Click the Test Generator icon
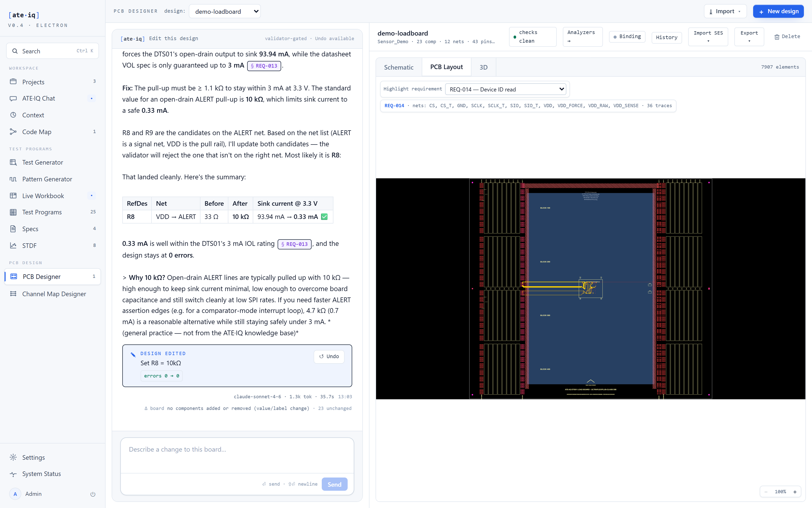 (13, 162)
